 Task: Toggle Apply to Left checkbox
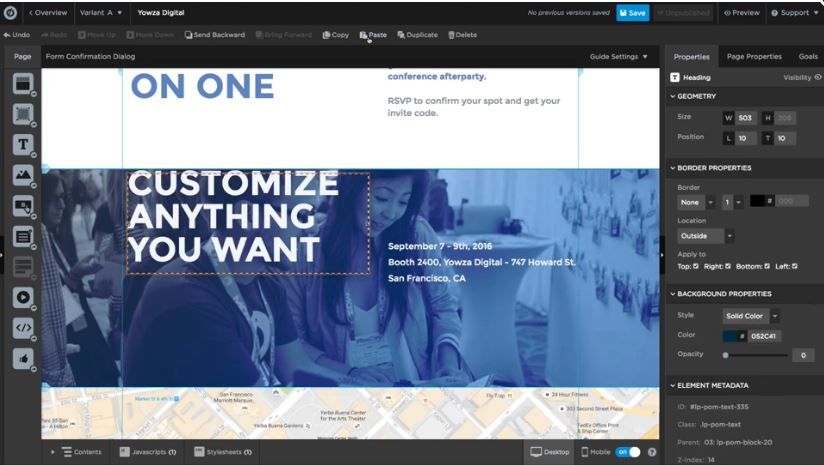coord(795,266)
